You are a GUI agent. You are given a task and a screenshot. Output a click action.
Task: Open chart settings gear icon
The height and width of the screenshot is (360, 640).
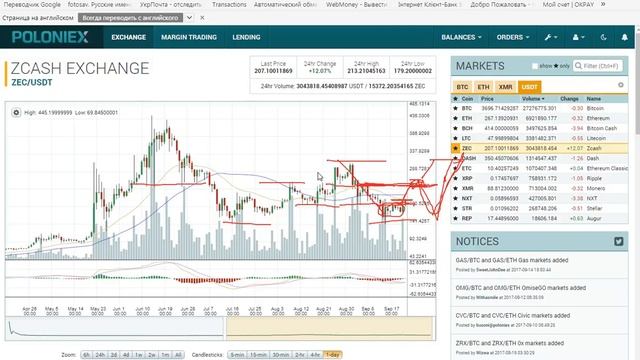pos(16,113)
